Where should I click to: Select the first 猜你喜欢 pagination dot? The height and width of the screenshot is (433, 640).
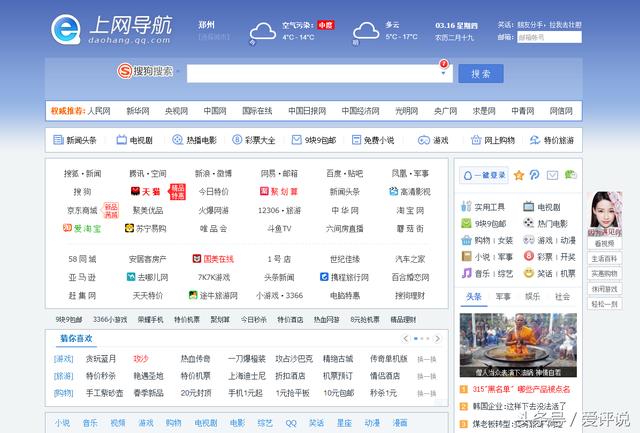[x=416, y=338]
